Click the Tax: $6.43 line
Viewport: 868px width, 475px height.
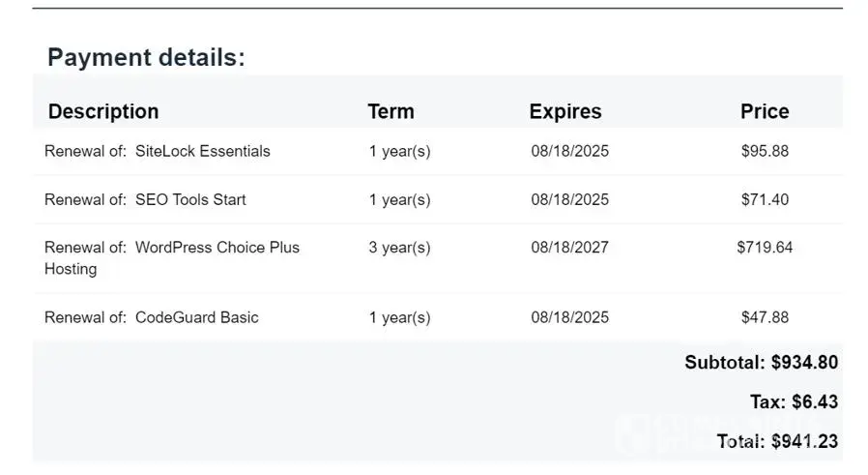[x=794, y=401]
